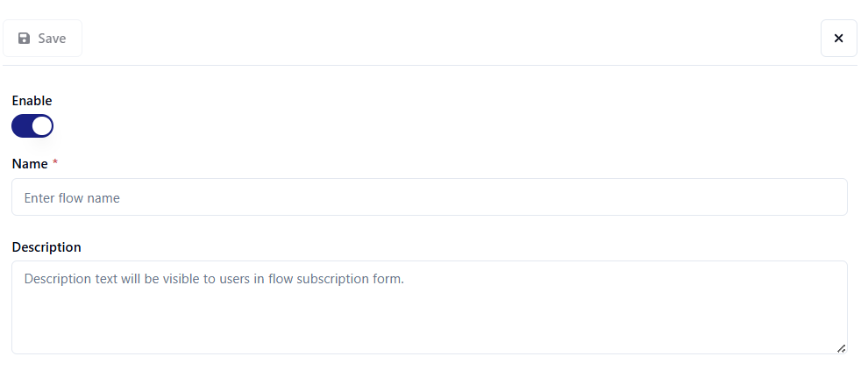Click the Description textarea resize handle
This screenshot has width=868, height=371.
[x=841, y=348]
